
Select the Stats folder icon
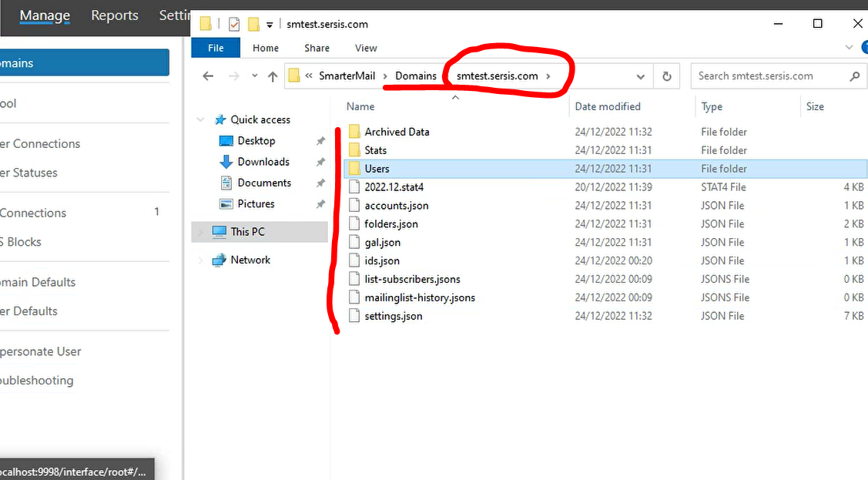(354, 150)
